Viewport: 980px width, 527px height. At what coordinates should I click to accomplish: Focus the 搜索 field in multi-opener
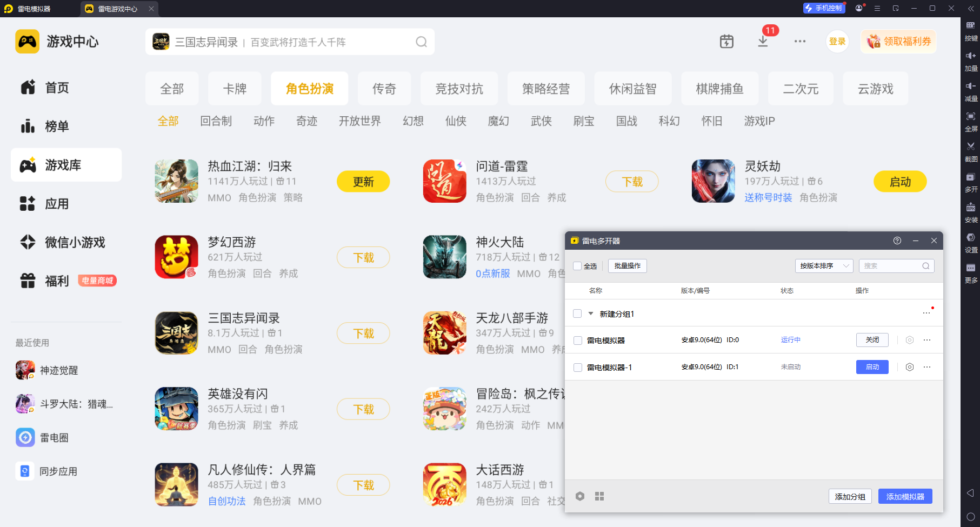[x=896, y=266]
